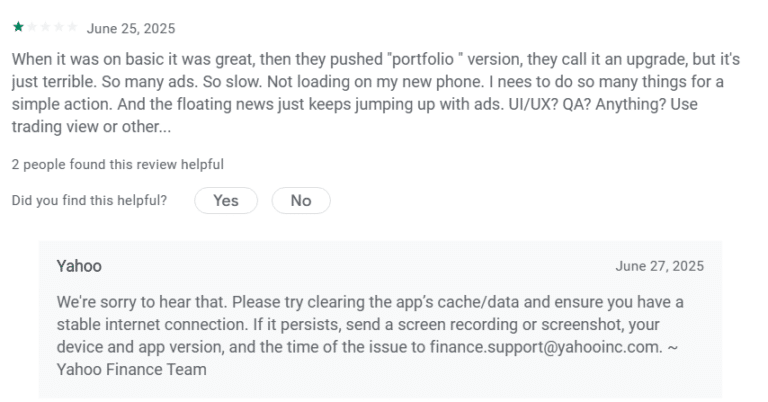This screenshot has height=402, width=768.
Task: Click the reply date June 27, 2025
Action: point(660,266)
